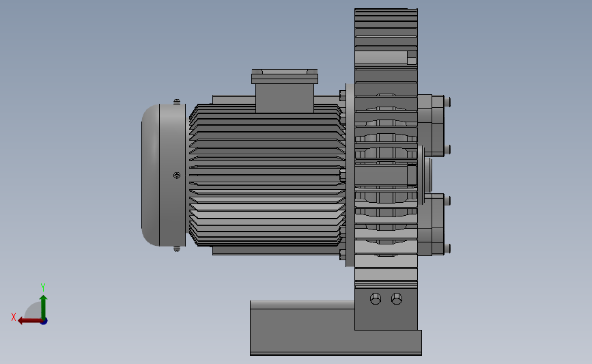The image size is (592, 364).
Task: Select the motor terminal box on top
Action: [x=285, y=91]
